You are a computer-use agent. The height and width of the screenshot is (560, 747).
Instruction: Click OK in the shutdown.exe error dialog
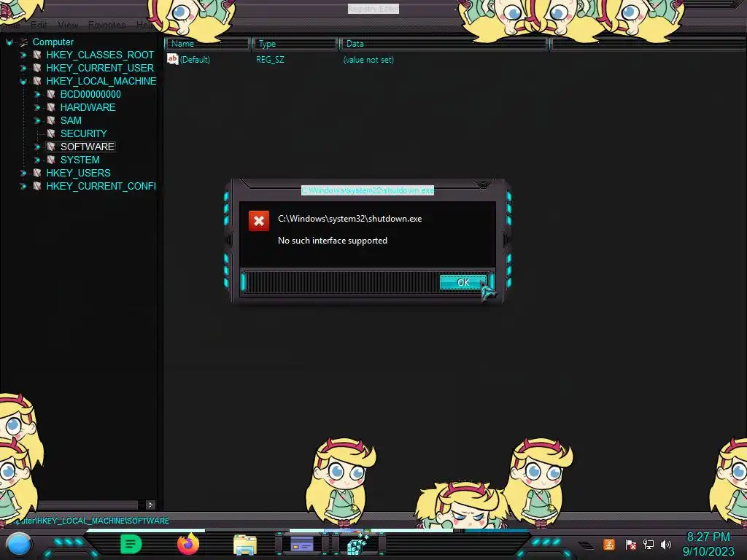[463, 282]
